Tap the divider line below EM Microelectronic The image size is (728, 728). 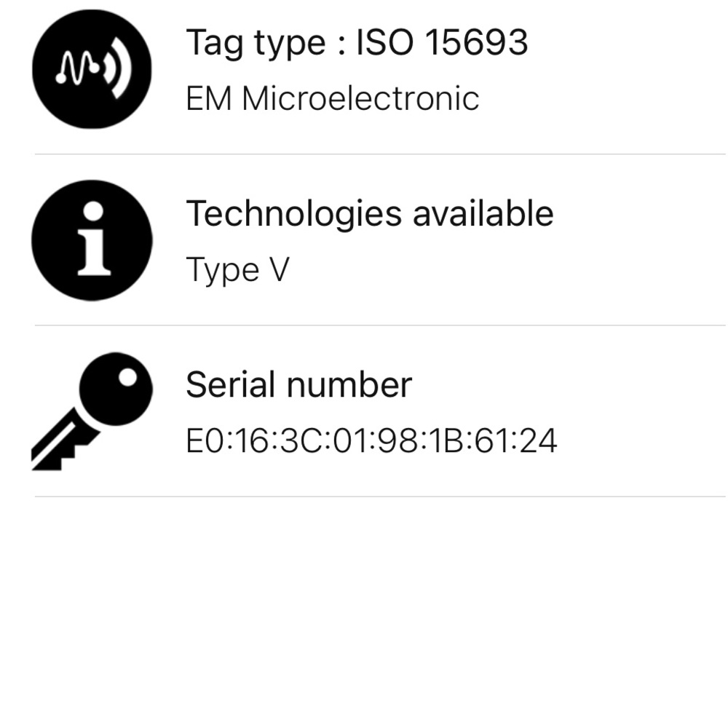(380, 154)
